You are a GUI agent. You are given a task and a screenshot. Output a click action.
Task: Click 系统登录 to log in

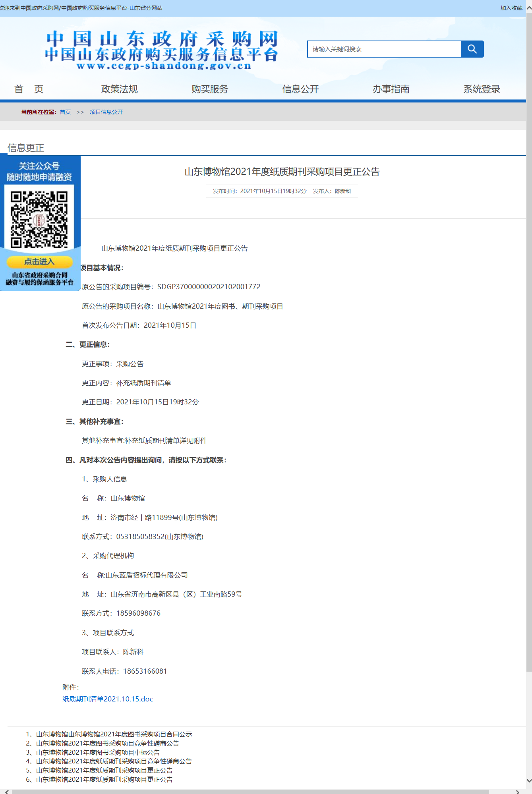tap(482, 89)
